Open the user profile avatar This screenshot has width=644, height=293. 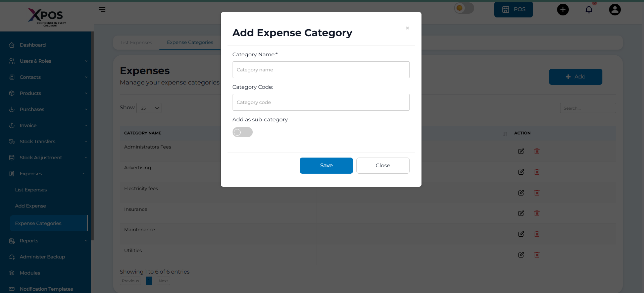coord(615,10)
